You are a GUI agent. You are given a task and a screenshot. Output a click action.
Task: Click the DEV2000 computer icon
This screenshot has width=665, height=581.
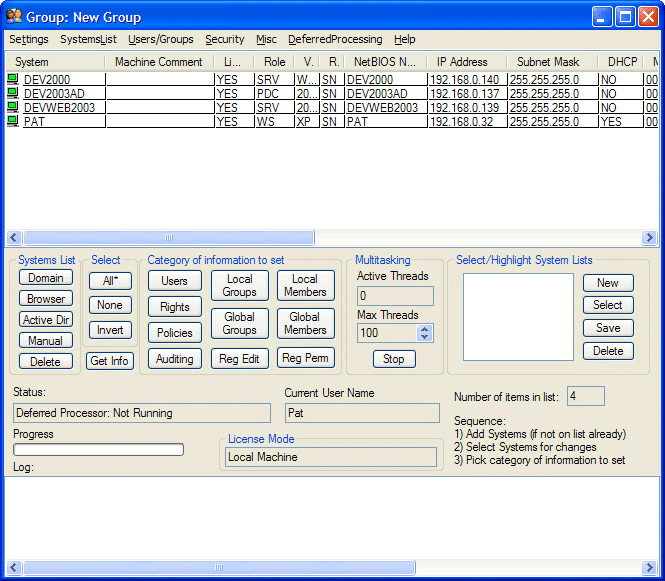point(13,79)
